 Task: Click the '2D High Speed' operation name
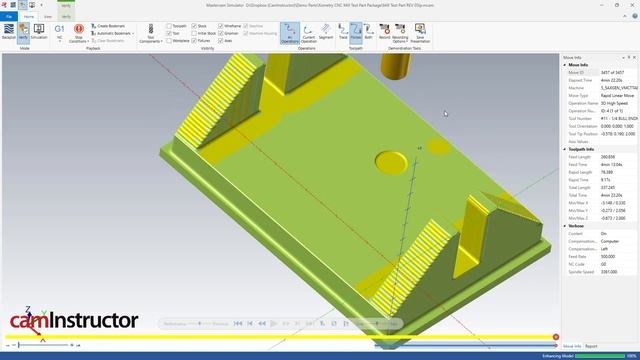[x=614, y=103]
